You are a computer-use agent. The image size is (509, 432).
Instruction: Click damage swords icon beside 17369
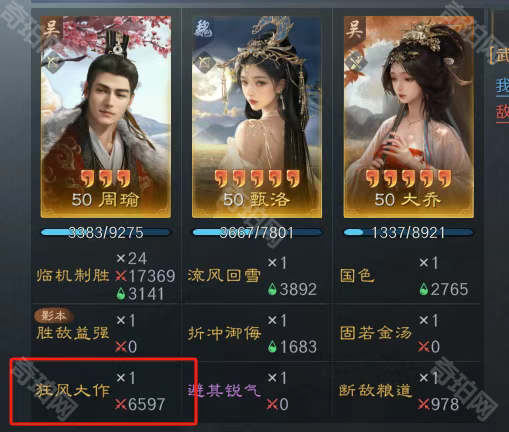[121, 276]
